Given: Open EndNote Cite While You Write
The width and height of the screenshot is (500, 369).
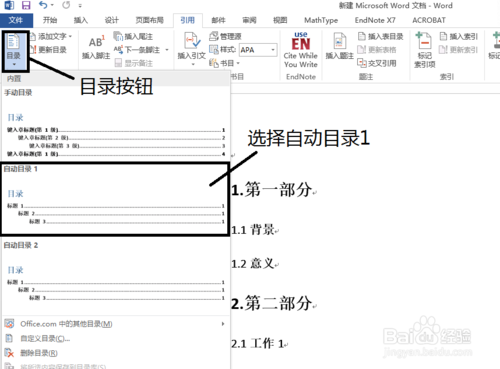Looking at the screenshot, I should click(x=301, y=50).
